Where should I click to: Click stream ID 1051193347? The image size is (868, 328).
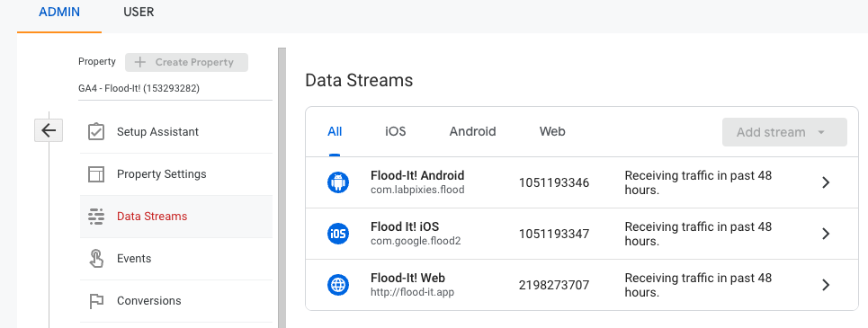[x=553, y=234]
